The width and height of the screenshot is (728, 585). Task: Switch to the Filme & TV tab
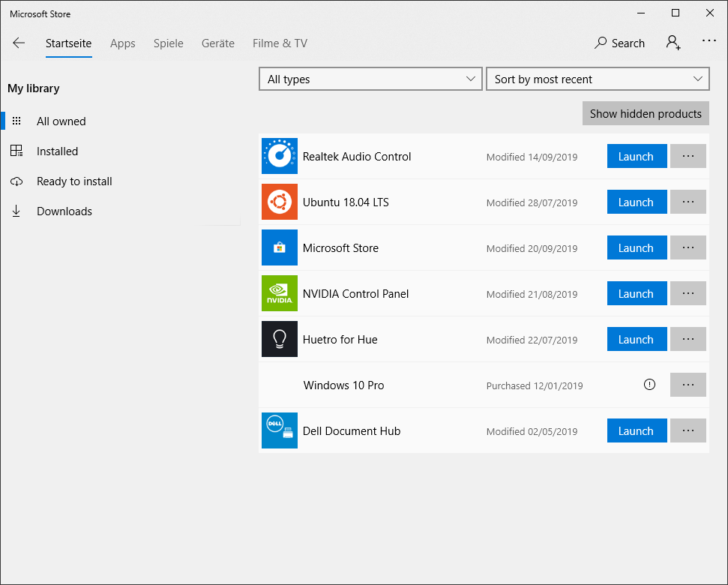[x=280, y=43]
